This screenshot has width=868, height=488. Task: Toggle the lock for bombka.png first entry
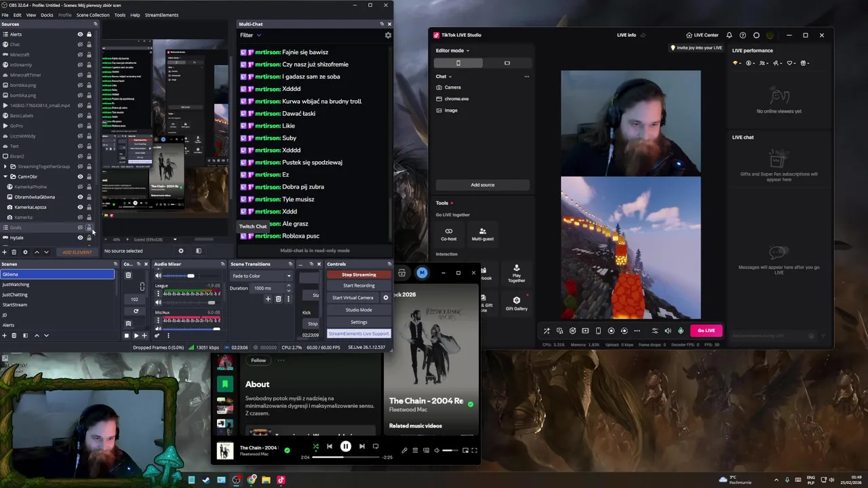point(89,85)
